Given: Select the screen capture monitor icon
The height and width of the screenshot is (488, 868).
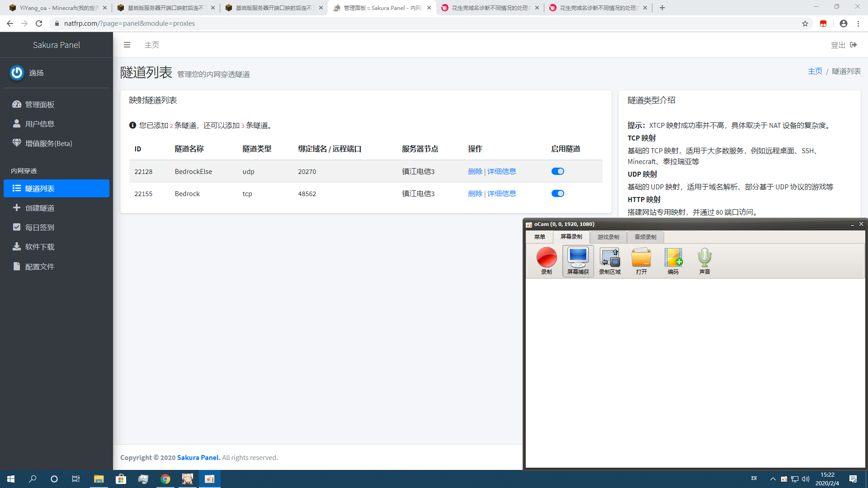Looking at the screenshot, I should 578,258.
